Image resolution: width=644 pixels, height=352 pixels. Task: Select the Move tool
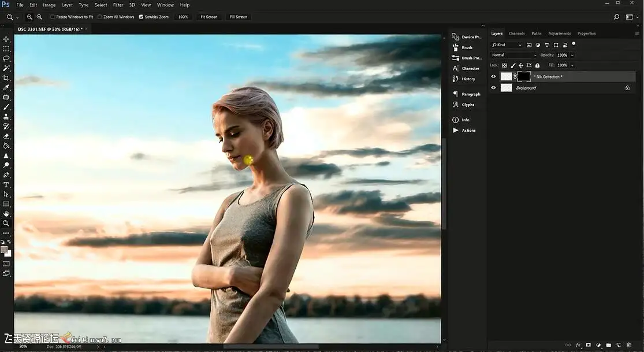pyautogui.click(x=6, y=39)
